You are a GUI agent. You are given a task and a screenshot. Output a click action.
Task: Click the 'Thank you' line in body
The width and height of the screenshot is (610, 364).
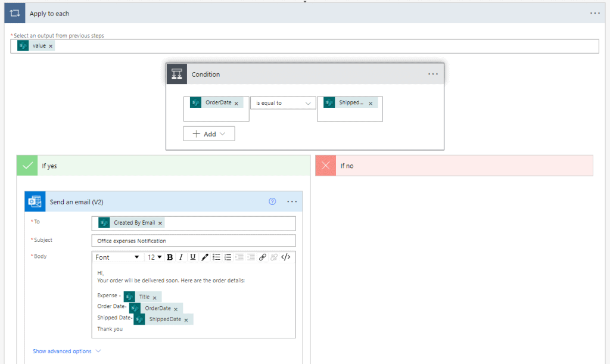(x=110, y=329)
